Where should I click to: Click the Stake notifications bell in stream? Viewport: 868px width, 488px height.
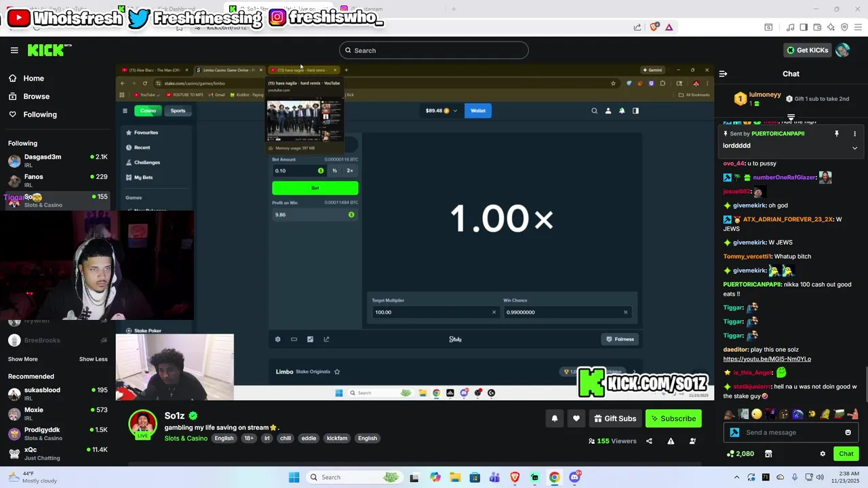coord(622,110)
